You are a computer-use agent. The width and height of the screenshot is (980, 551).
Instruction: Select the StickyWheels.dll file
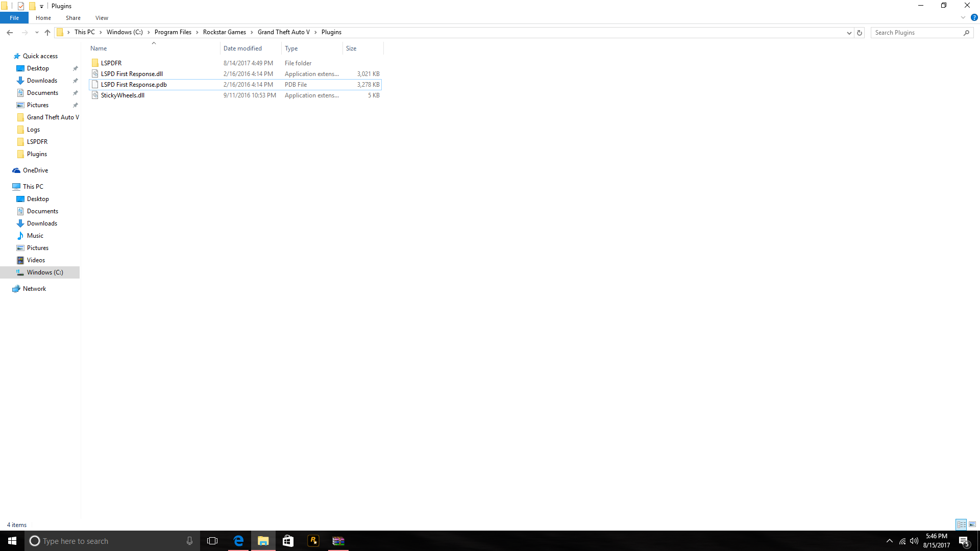tap(122, 95)
